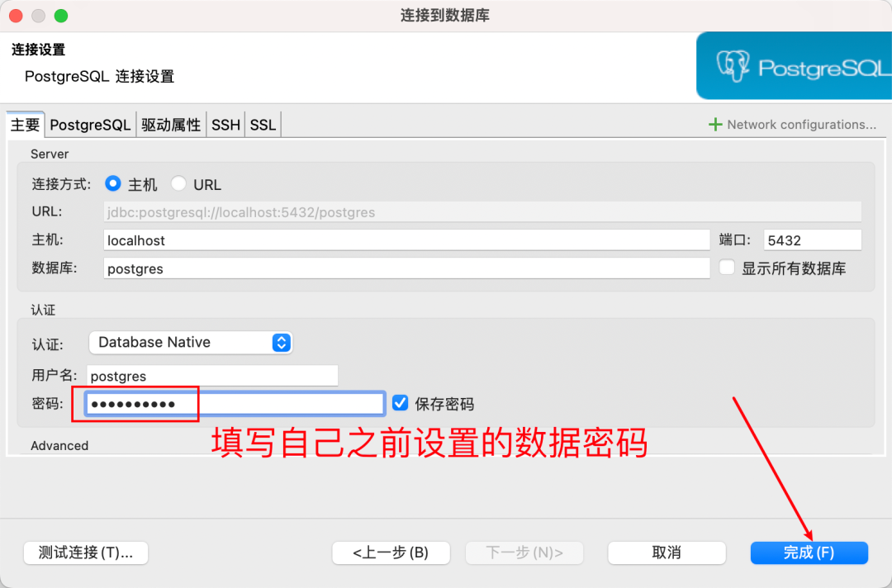The image size is (892, 588).
Task: Click the Advanced section label
Action: (59, 445)
